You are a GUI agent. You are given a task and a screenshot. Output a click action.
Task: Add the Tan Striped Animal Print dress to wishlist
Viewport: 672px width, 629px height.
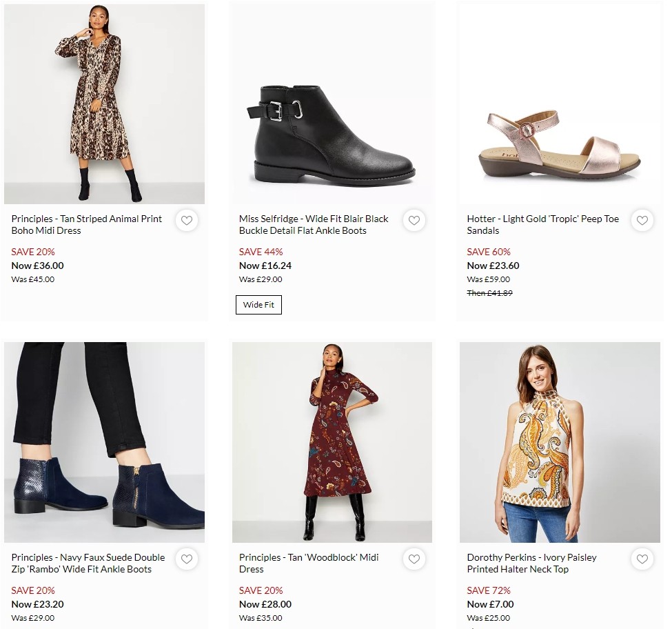pyautogui.click(x=187, y=221)
